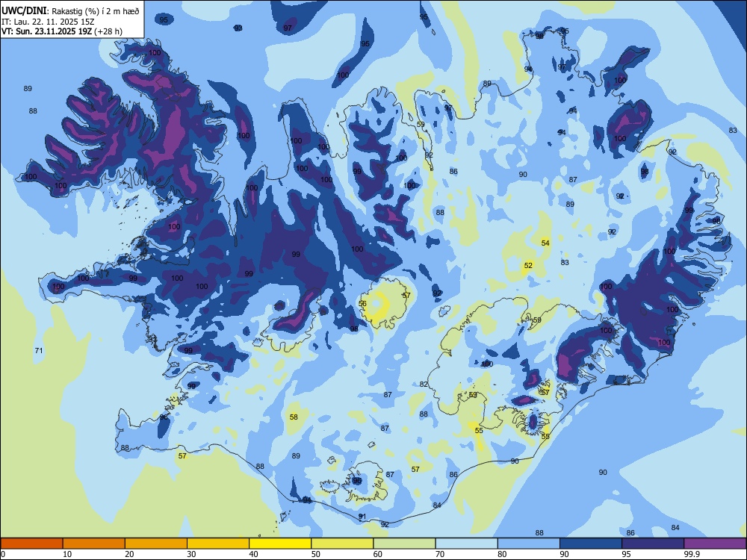Screen dimensions: 747x560
Task: Click the '54' humidity value on the map
Action: (545, 243)
